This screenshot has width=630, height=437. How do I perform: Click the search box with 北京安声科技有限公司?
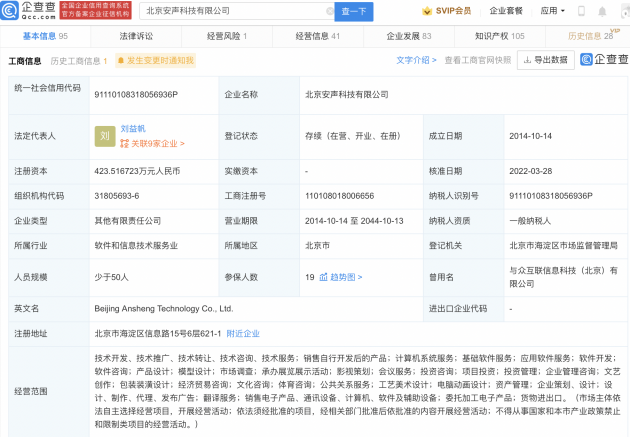[x=235, y=11]
